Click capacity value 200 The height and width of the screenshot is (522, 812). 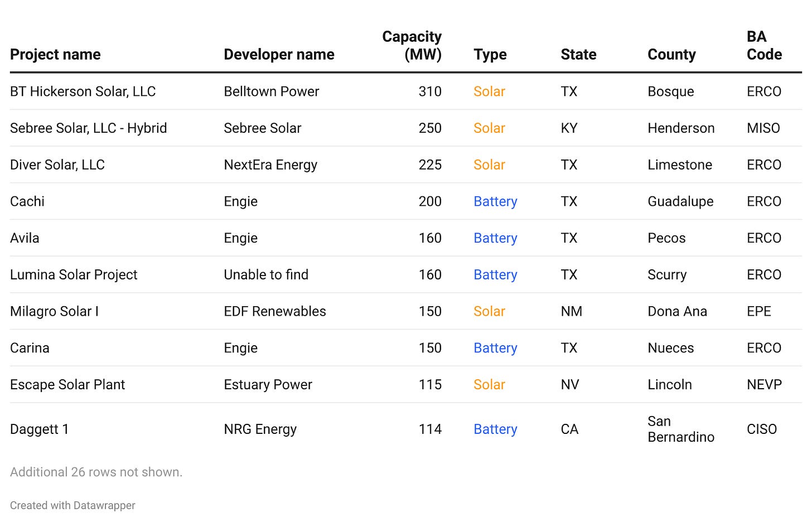point(430,201)
